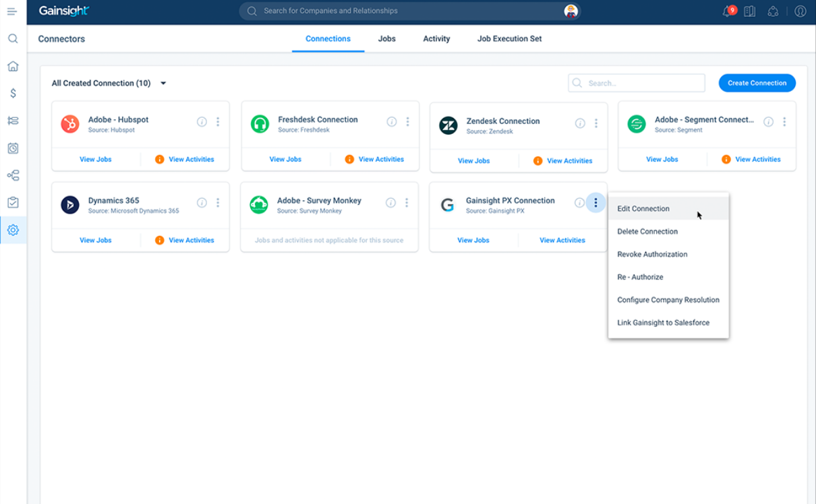The height and width of the screenshot is (504, 816).
Task: View Jobs for Dynamics 365
Action: click(x=96, y=241)
